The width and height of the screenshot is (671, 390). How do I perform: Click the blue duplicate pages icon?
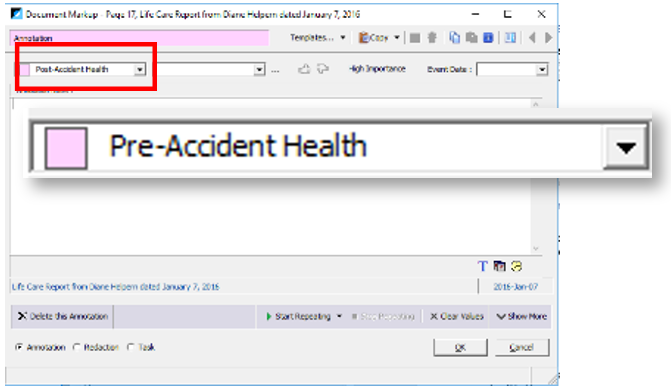454,38
